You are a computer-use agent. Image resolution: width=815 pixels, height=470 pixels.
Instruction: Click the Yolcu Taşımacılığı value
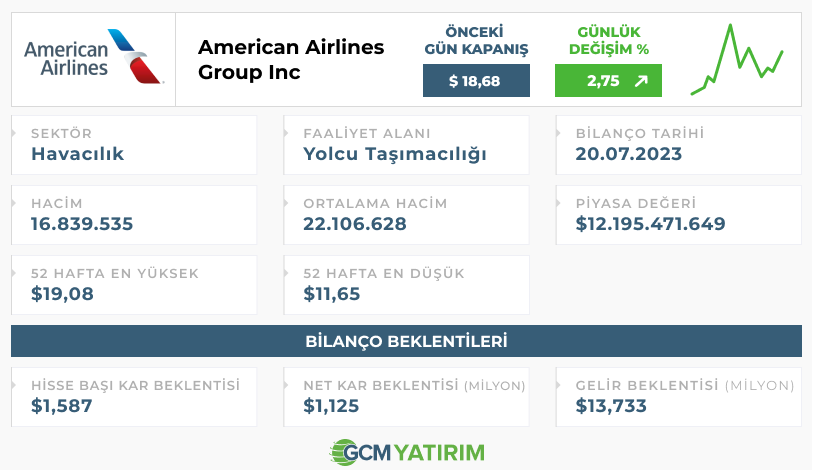pos(395,154)
